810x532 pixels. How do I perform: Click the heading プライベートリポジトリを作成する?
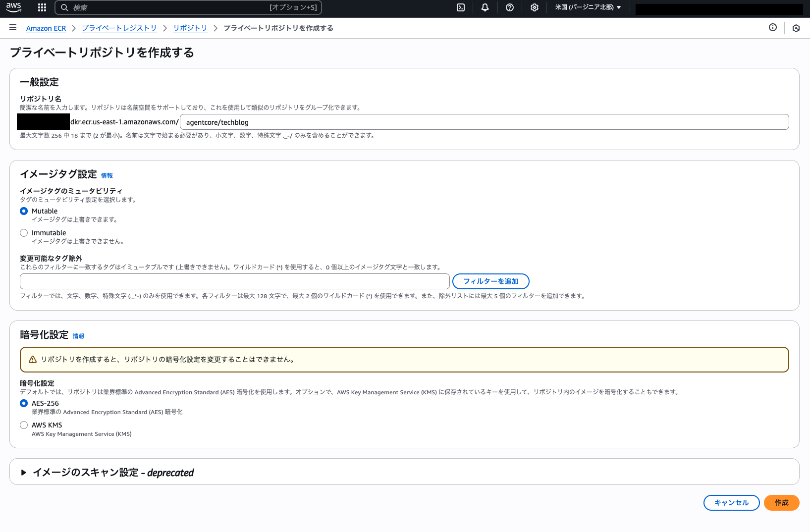tap(102, 53)
